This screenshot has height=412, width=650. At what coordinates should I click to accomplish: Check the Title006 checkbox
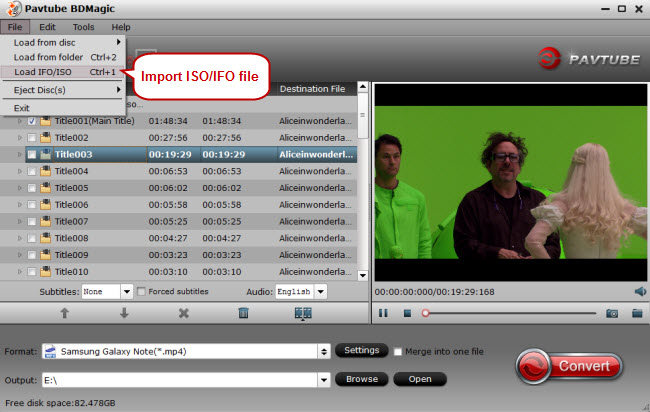tap(32, 205)
